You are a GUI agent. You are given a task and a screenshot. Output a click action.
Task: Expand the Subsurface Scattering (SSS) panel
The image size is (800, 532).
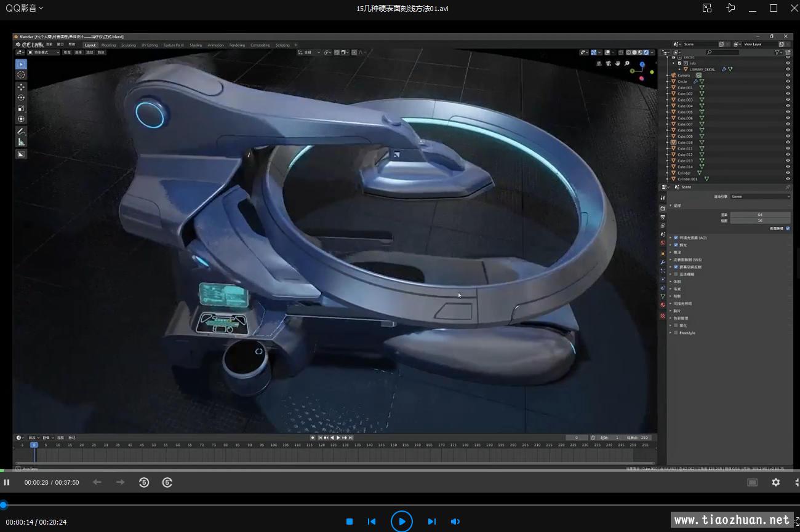(670, 260)
